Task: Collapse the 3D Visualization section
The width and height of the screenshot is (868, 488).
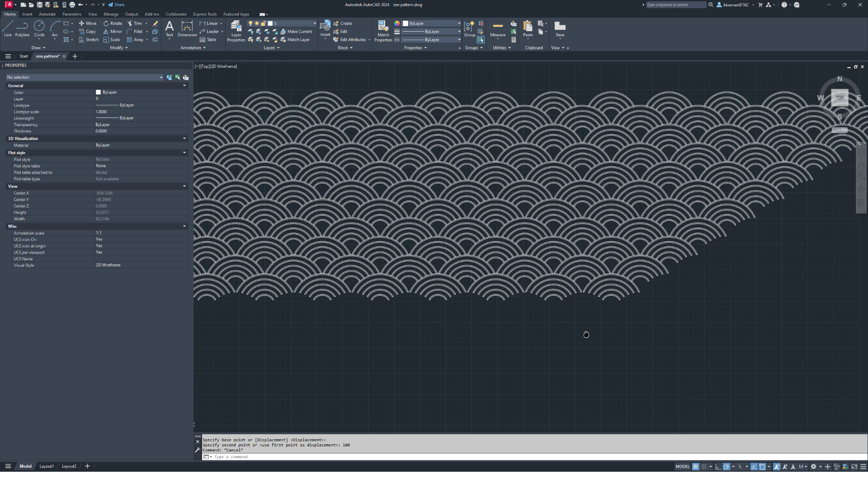Action: click(184, 138)
